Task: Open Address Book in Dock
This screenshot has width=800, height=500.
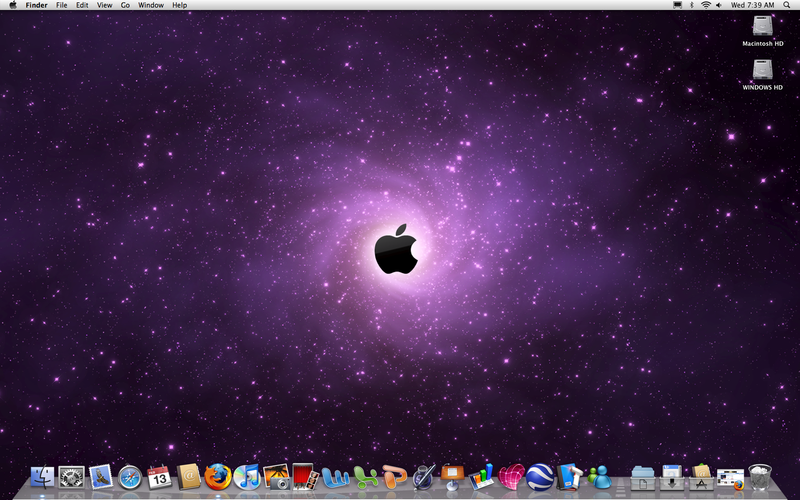Action: 188,478
